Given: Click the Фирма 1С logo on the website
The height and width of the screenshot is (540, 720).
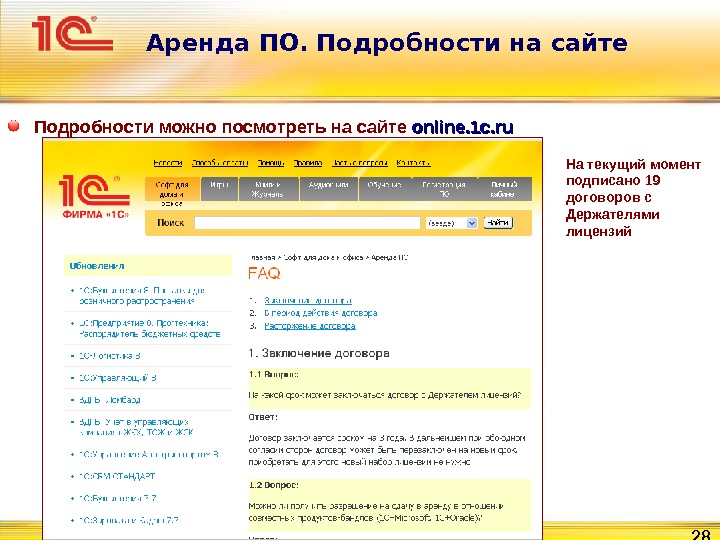Looking at the screenshot, I should (x=95, y=196).
